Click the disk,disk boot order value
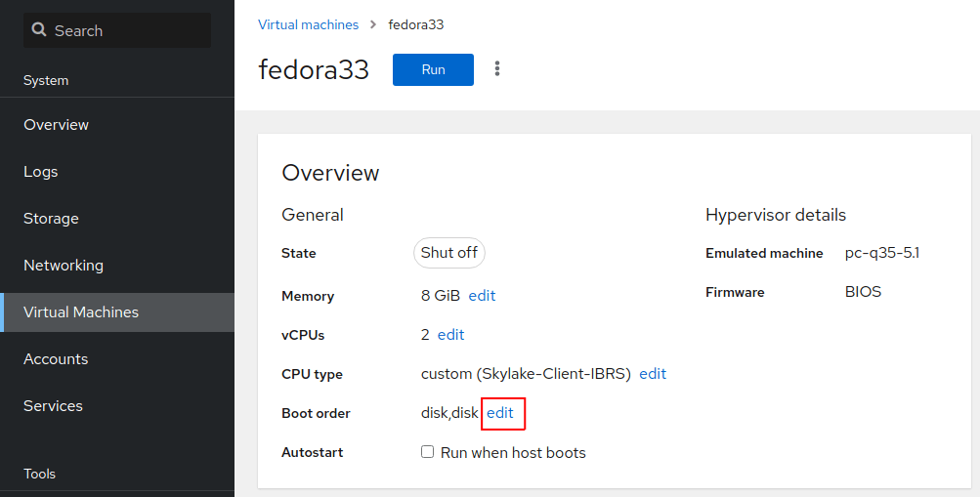 coord(449,413)
